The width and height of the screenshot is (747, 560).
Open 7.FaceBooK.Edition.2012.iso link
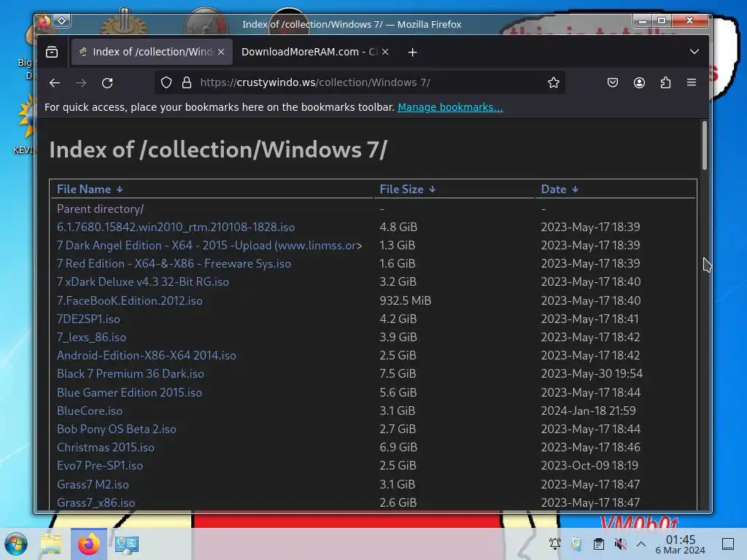pos(130,301)
